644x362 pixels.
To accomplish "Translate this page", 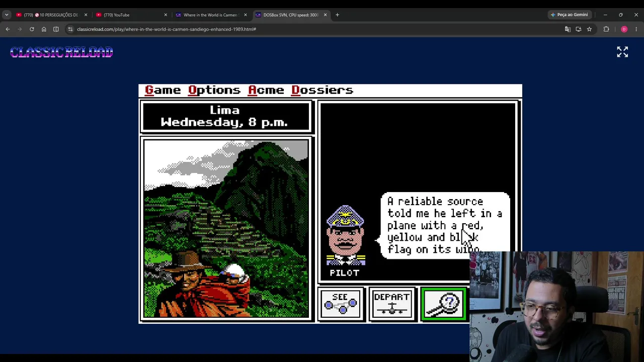I will point(568,29).
